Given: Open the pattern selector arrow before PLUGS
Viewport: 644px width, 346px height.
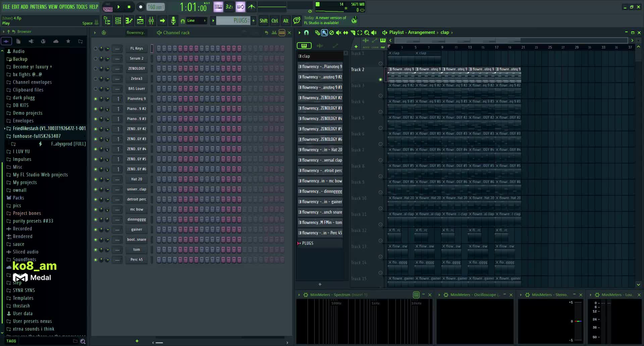Looking at the screenshot, I should [x=213, y=21].
